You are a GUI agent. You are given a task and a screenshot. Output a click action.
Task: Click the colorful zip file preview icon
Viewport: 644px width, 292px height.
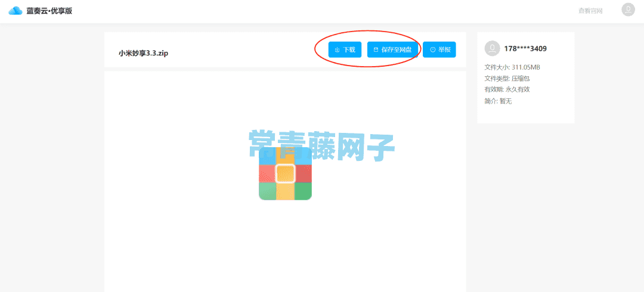pyautogui.click(x=286, y=174)
